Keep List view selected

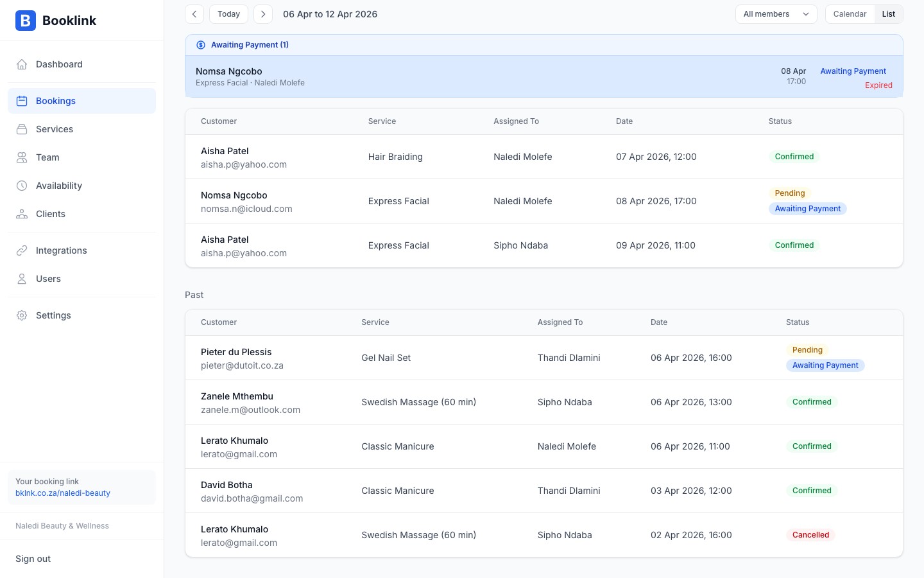point(889,13)
